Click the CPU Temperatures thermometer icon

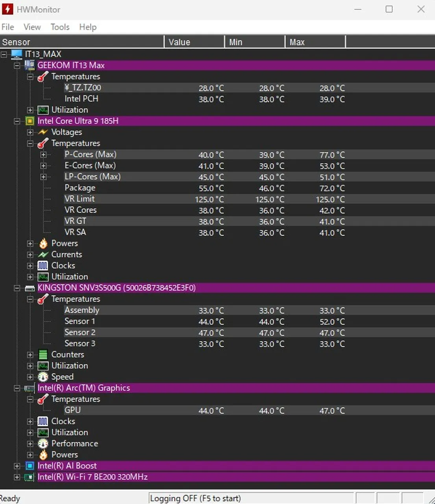point(43,143)
